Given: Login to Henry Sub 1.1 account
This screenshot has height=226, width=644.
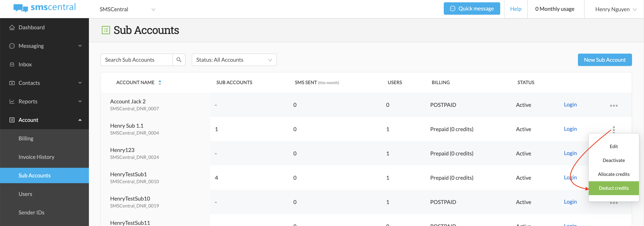Looking at the screenshot, I should 570,129.
